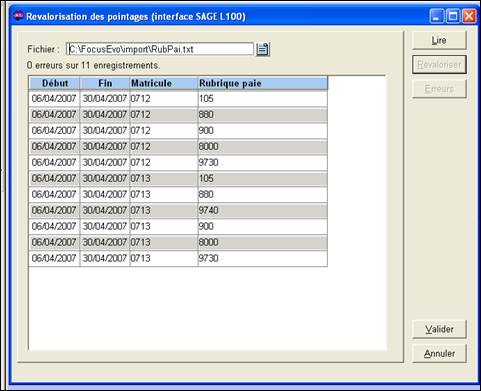Click matricule 0712 in the 105 row

(x=164, y=99)
